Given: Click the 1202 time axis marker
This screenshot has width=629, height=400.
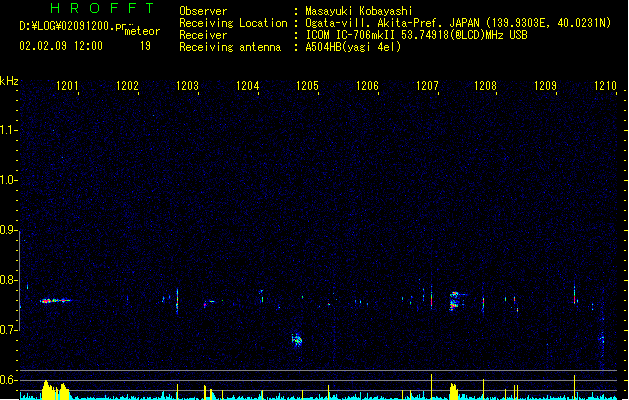Looking at the screenshot, I should (x=127, y=85).
